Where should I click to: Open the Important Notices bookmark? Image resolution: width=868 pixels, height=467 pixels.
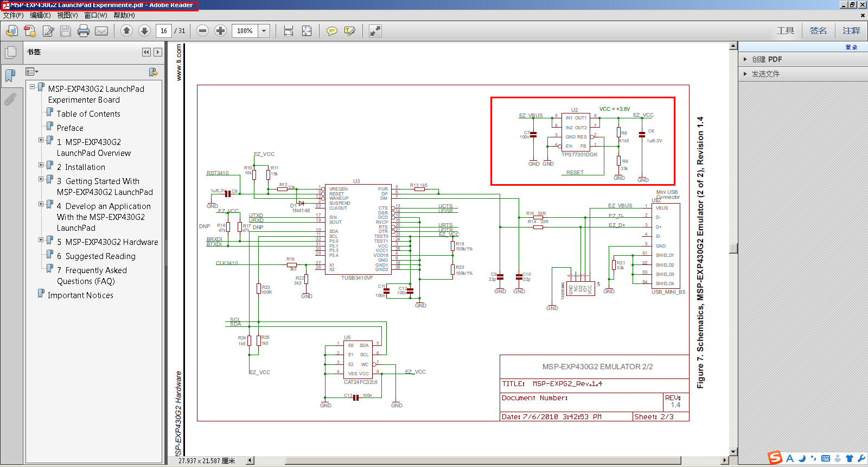[80, 295]
